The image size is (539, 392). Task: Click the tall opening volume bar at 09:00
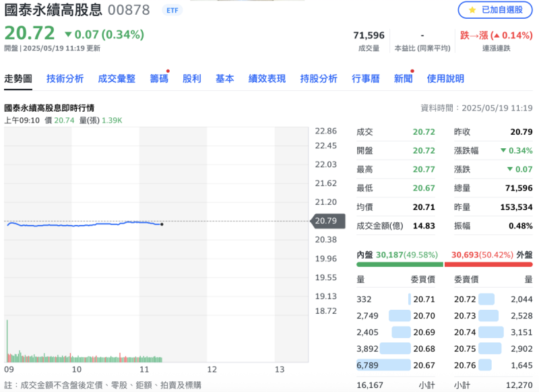[x=7, y=341]
